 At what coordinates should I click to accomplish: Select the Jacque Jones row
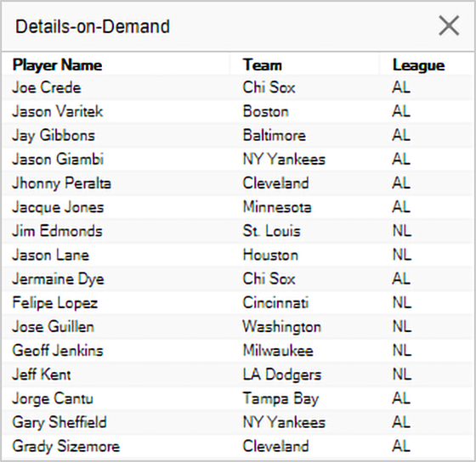238,207
